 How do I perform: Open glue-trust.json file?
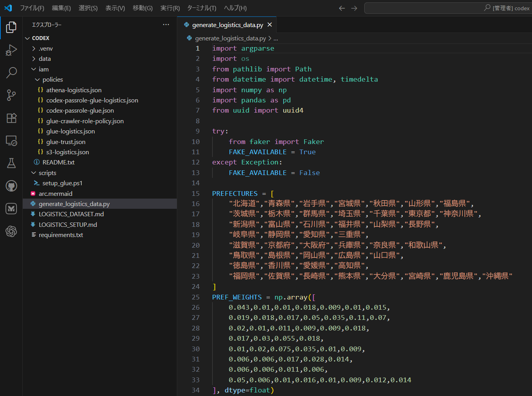[x=66, y=142]
